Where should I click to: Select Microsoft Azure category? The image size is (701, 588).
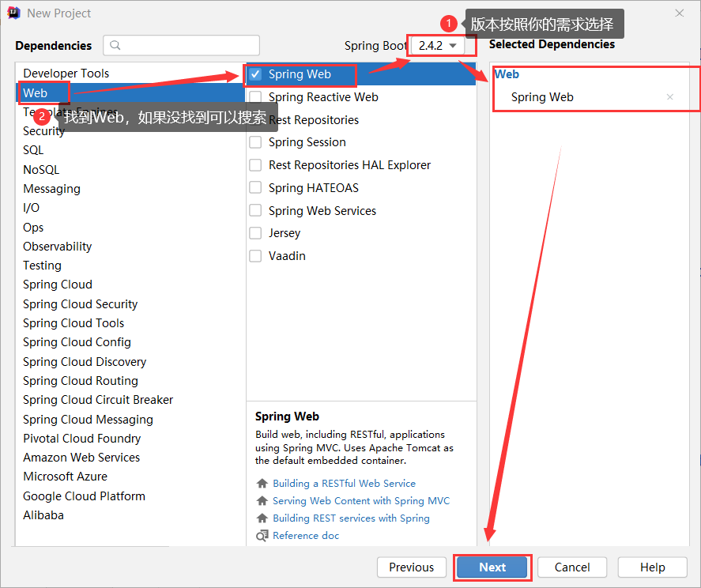(66, 477)
